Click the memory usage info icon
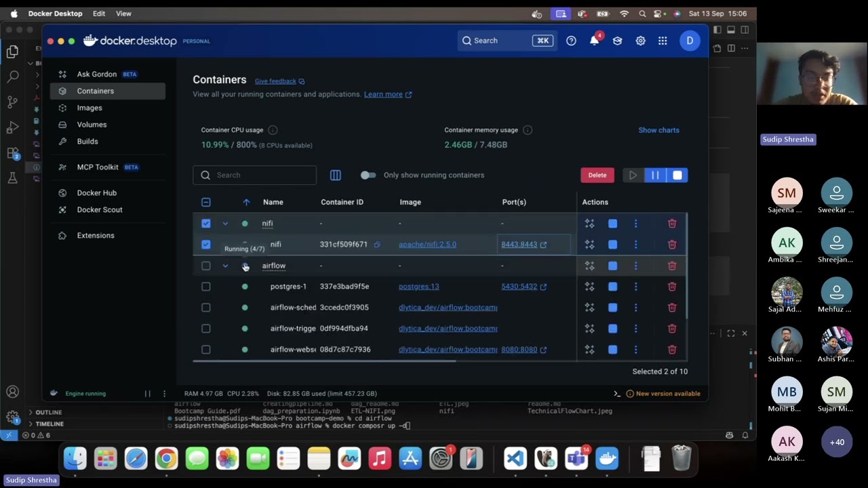This screenshot has height=488, width=868. tap(528, 130)
